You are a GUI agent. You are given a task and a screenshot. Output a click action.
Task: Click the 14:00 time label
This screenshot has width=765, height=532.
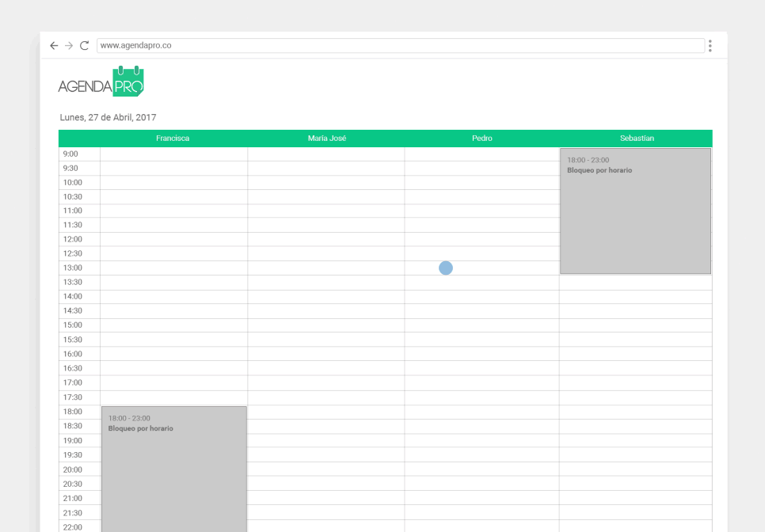[72, 296]
